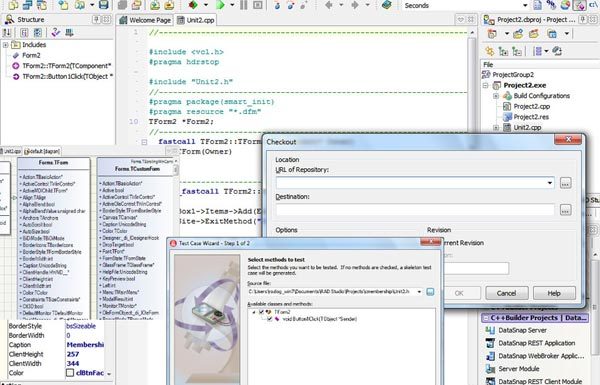Click the New project icon in Project Manager toolbar
The image size is (600, 385).
point(492,34)
